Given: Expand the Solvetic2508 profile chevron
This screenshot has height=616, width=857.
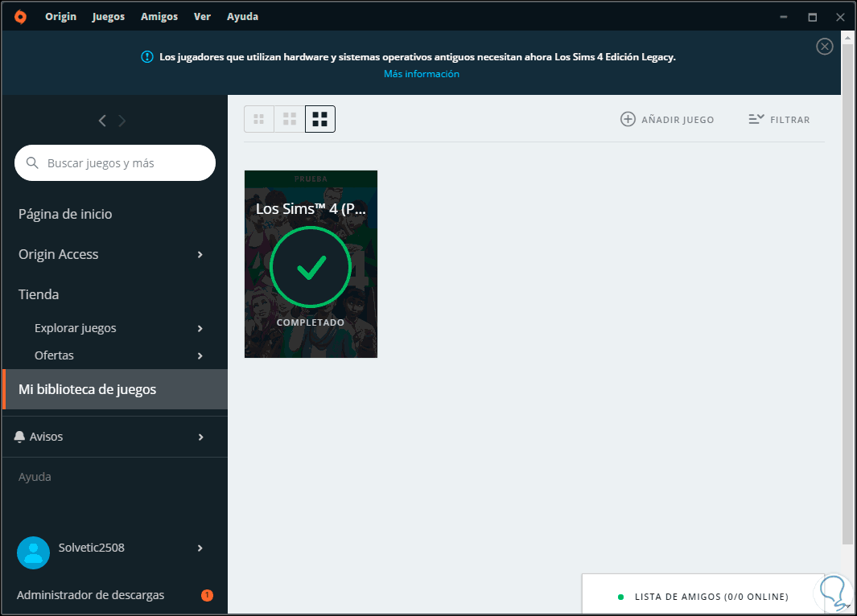Looking at the screenshot, I should 200,548.
